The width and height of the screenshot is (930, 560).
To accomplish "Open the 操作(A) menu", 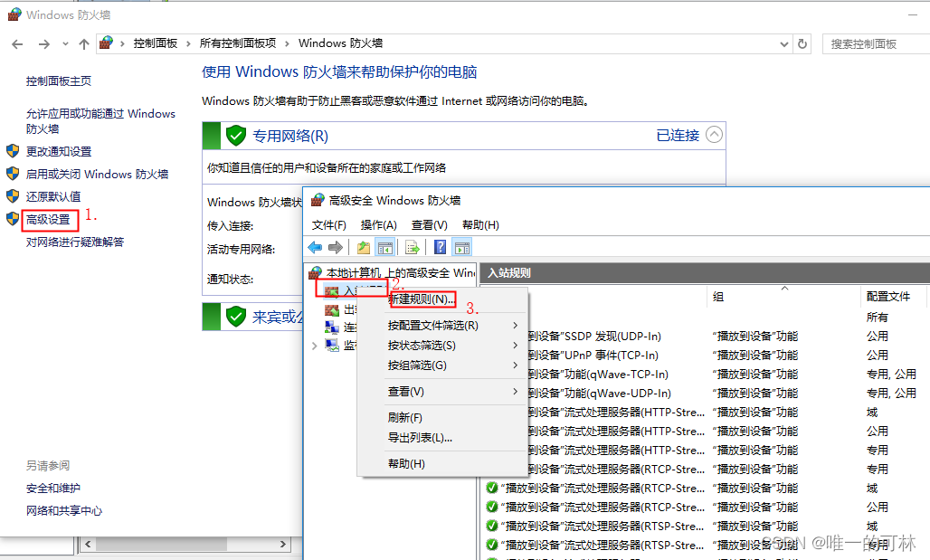I will point(378,225).
